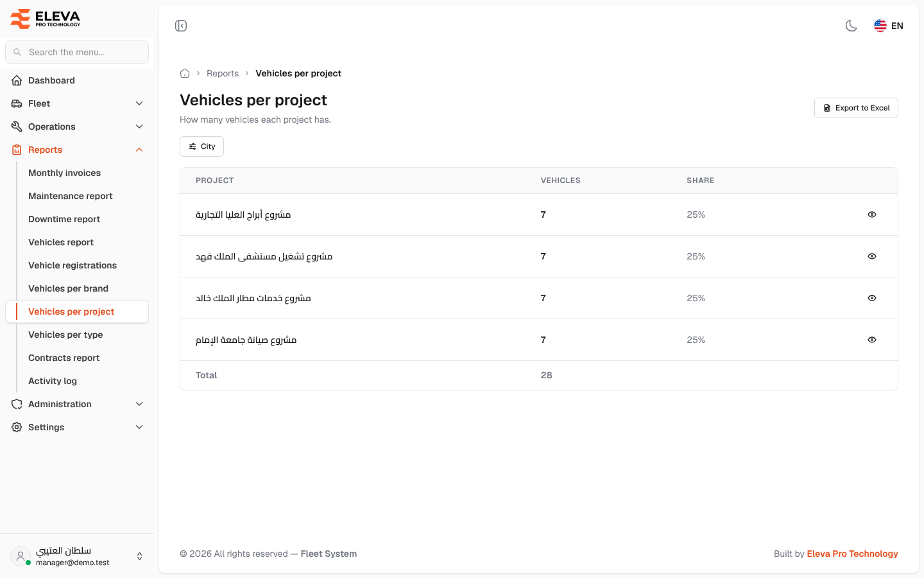Open Maintenance report
This screenshot has height=578, width=924.
tap(71, 196)
